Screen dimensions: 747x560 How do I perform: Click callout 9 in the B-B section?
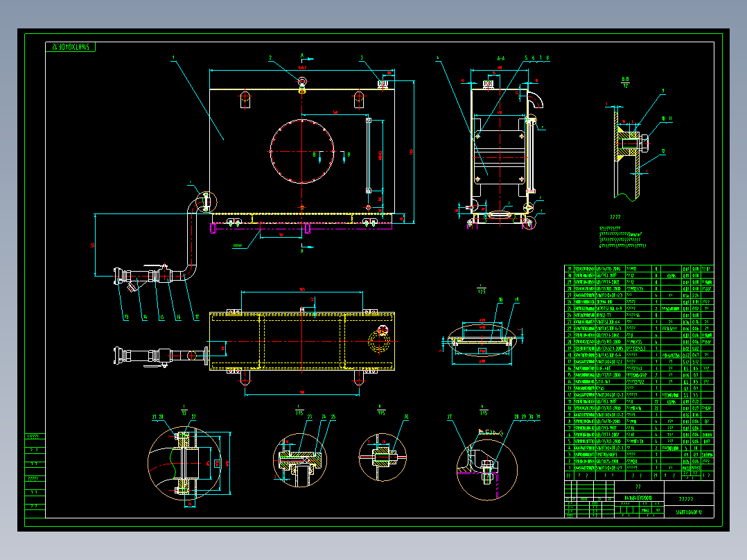click(x=662, y=91)
